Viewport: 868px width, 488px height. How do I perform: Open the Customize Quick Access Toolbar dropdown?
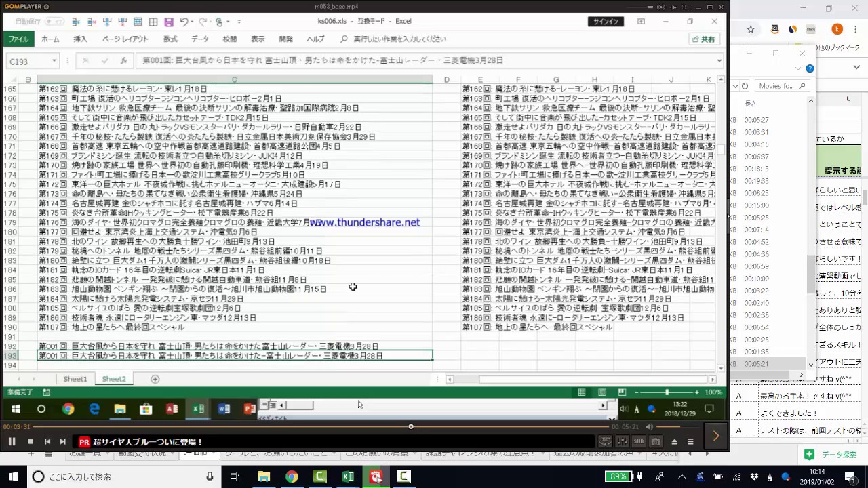[239, 22]
